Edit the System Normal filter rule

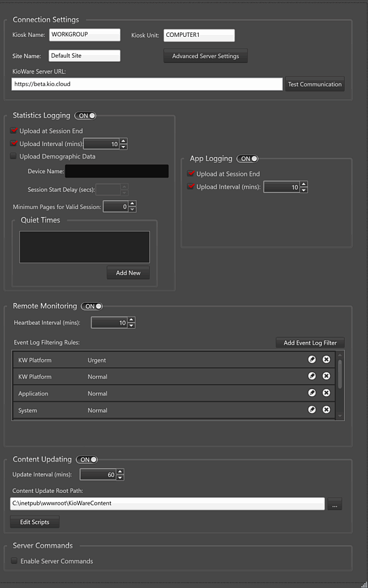pos(312,410)
